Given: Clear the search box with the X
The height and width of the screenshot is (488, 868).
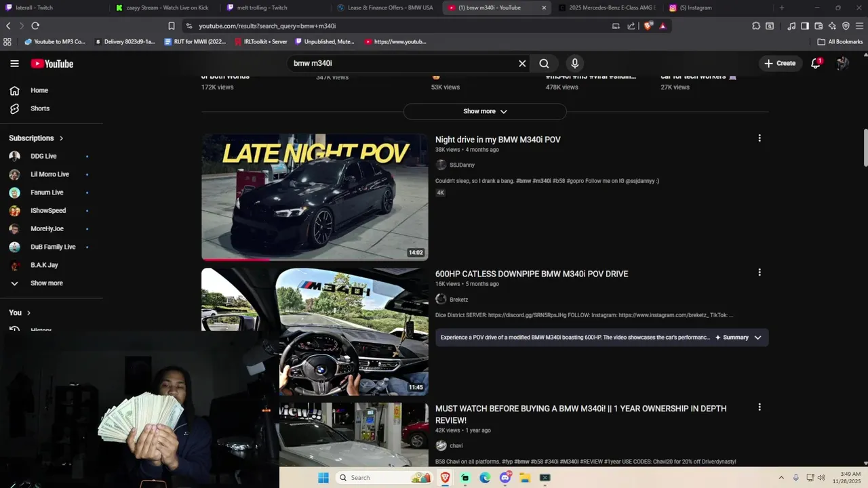Looking at the screenshot, I should [x=522, y=63].
